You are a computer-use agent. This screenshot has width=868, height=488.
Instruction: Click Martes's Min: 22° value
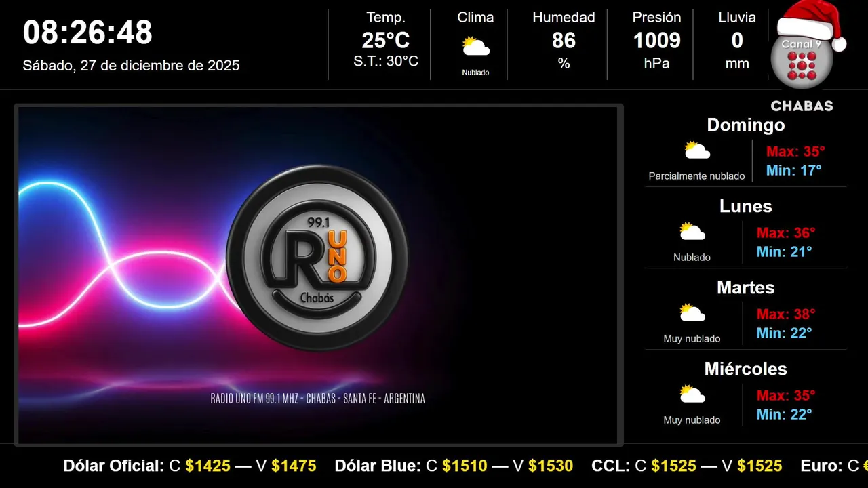[784, 333]
